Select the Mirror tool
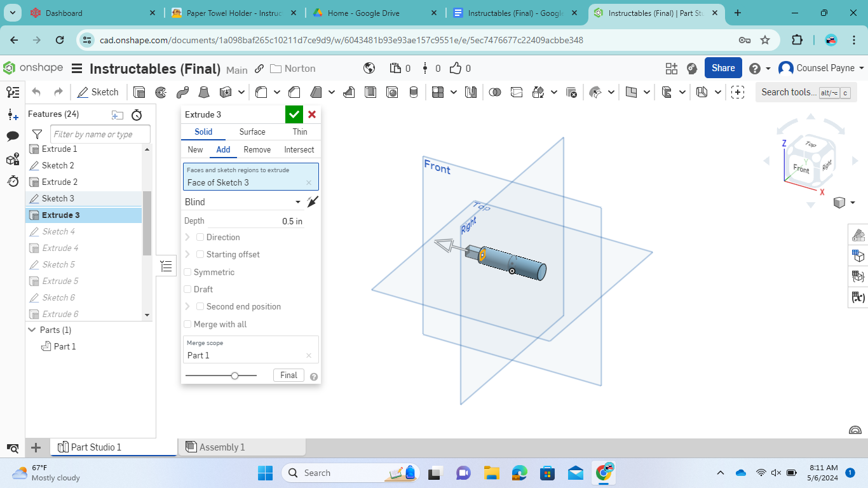This screenshot has width=868, height=488. [x=471, y=92]
